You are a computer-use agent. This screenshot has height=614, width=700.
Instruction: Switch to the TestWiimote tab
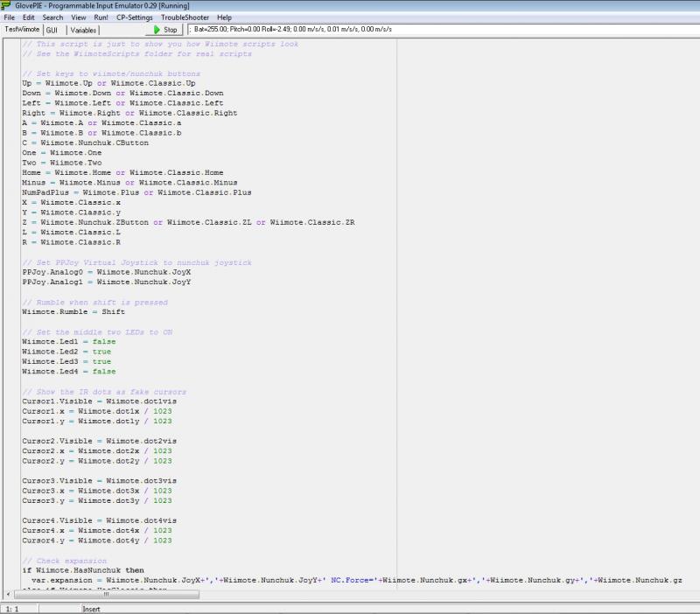[23, 30]
